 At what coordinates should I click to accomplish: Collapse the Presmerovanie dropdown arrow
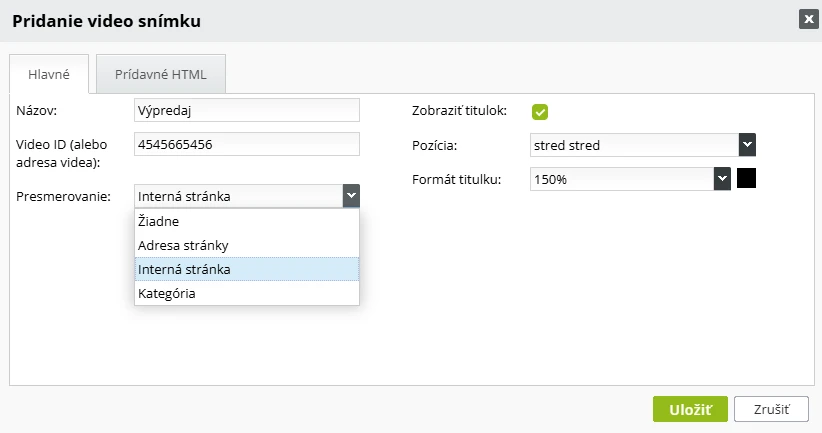351,196
